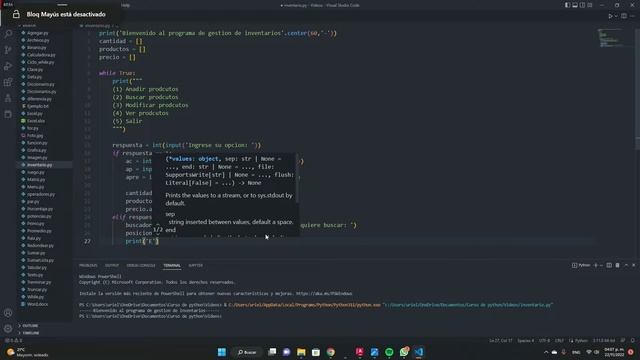Screen dimensions: 640x360
Task: Show hidden system tray icons
Action: [x=546, y=352]
